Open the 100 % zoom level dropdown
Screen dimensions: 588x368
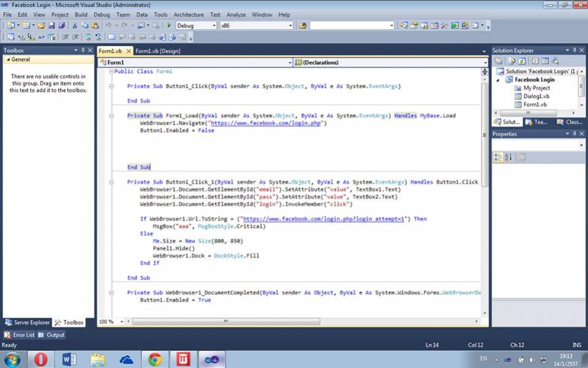click(121, 322)
